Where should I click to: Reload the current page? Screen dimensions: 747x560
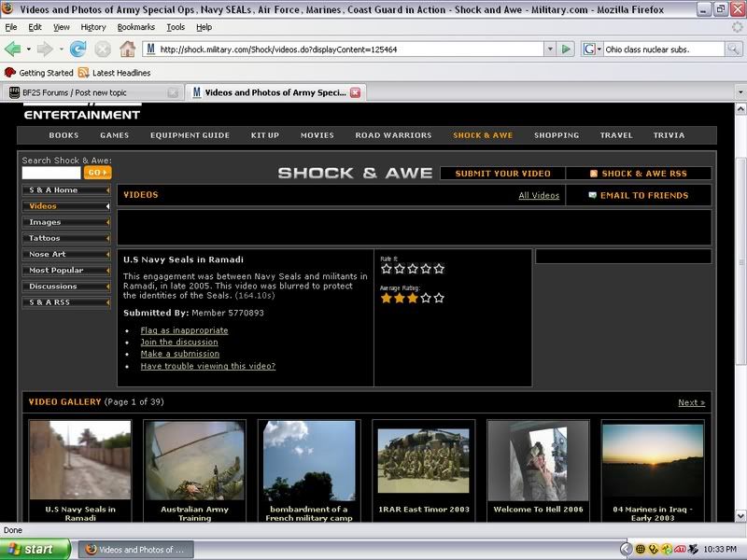pos(78,49)
